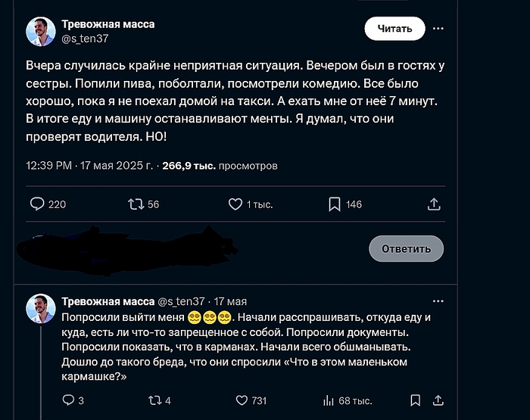
Task: Open the @s_ten37 handle in main tweet
Action: 86,39
